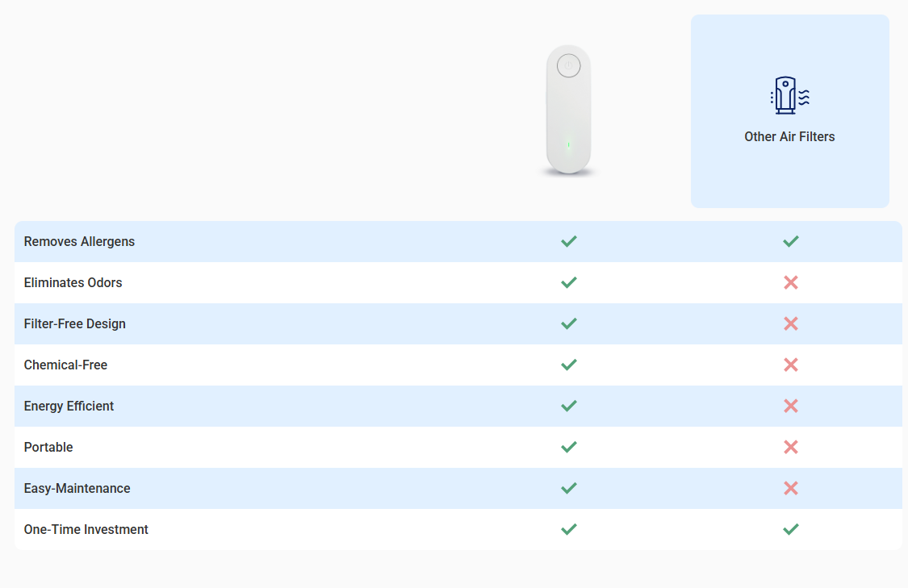The width and height of the screenshot is (908, 588).
Task: Select the Easy-Maintenance feature label
Action: (77, 488)
